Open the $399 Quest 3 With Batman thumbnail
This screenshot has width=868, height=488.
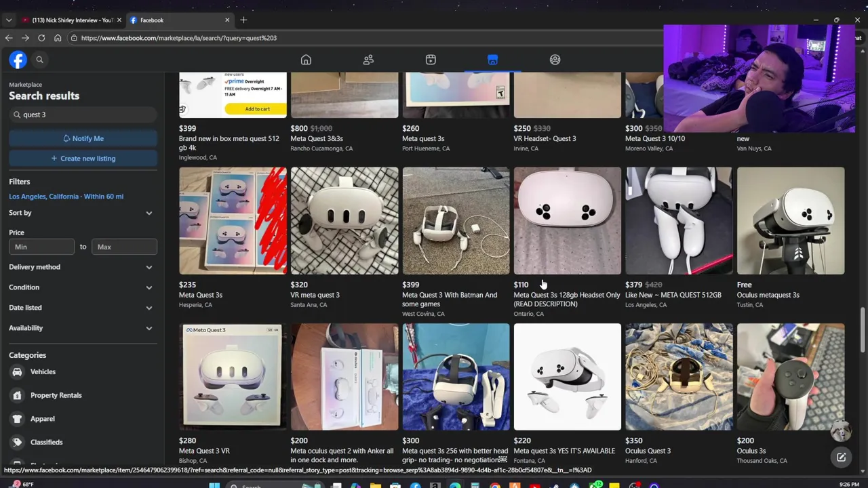point(456,221)
